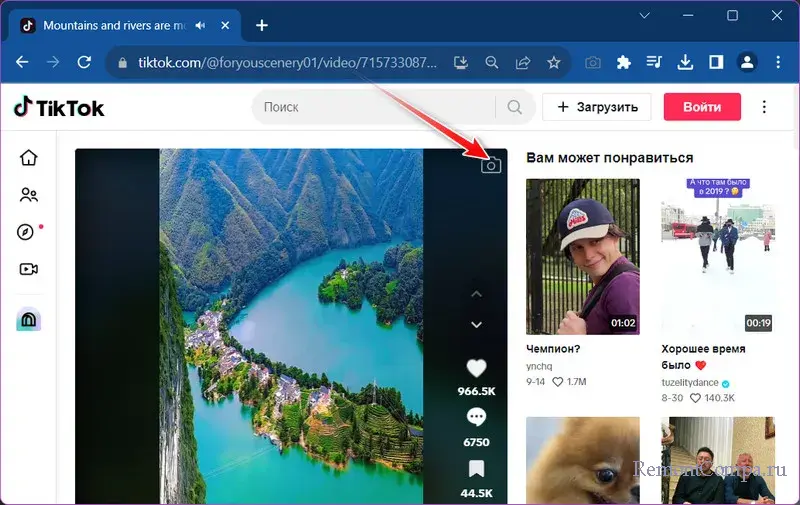Click the screenshot camera icon on the video
The height and width of the screenshot is (505, 800).
pos(490,165)
